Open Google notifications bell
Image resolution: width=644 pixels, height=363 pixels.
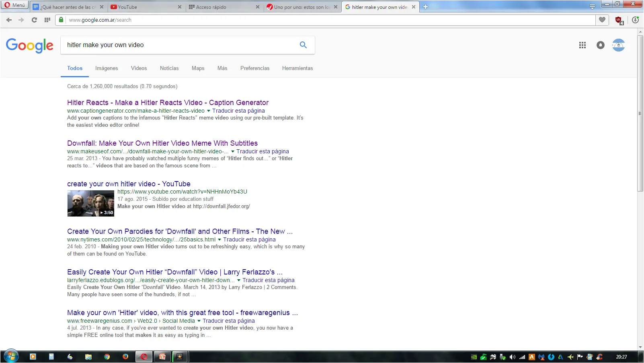coord(600,45)
